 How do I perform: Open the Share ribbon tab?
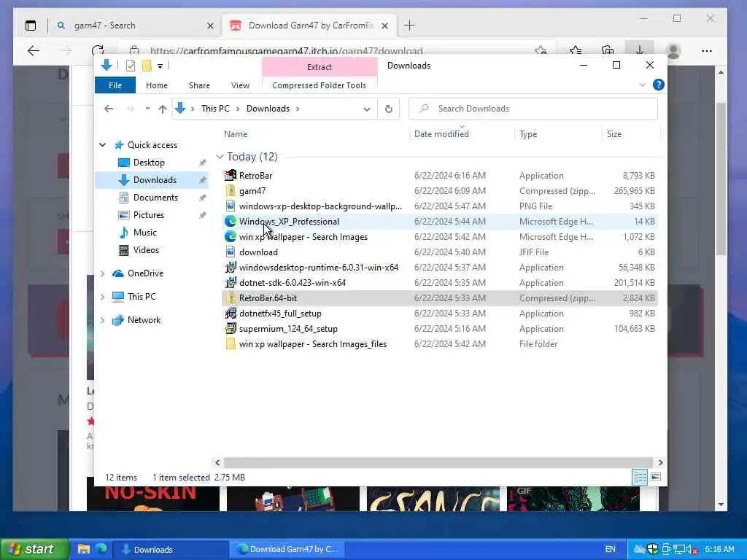[199, 85]
